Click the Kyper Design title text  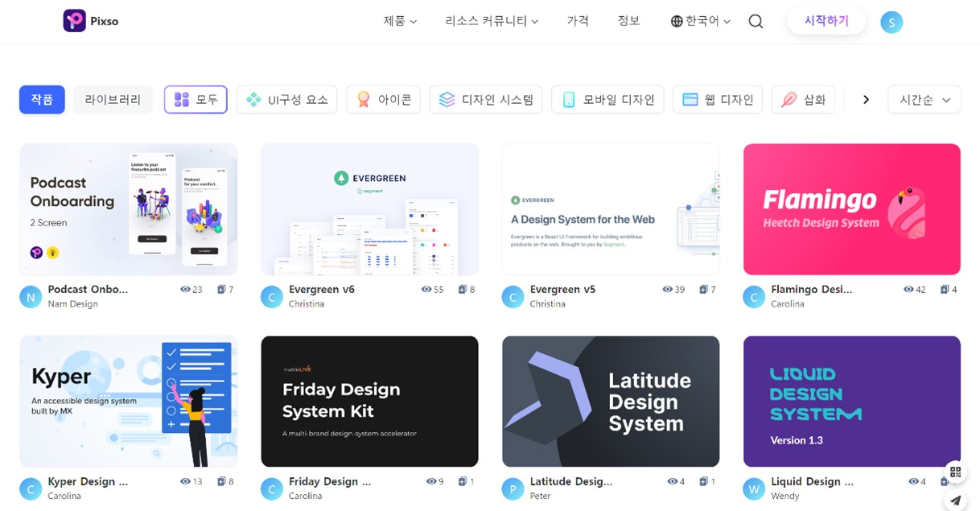(x=88, y=481)
